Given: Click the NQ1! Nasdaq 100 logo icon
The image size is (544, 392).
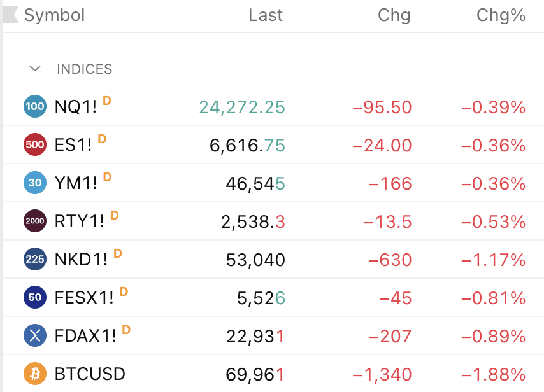Looking at the screenshot, I should [x=35, y=107].
